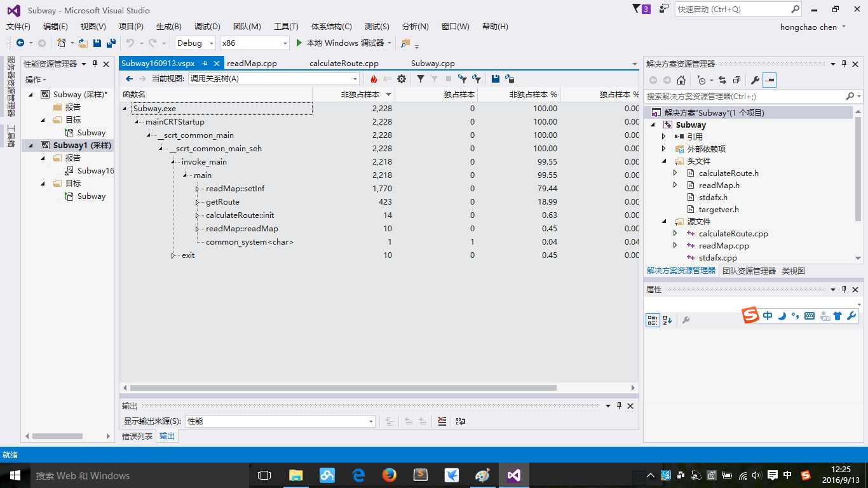Toggle word wrap in Output panel
The width and height of the screenshot is (868, 488).
pyautogui.click(x=461, y=421)
